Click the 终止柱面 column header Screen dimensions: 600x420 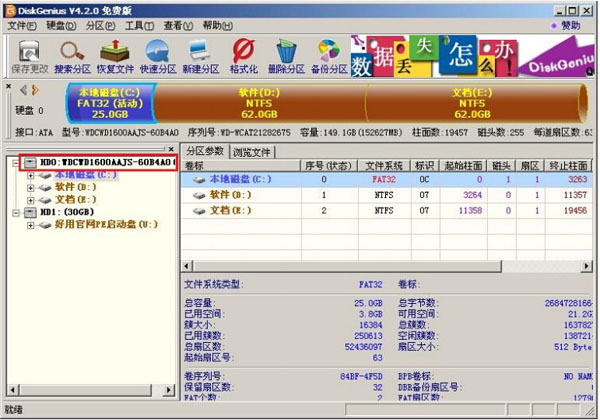(568, 166)
